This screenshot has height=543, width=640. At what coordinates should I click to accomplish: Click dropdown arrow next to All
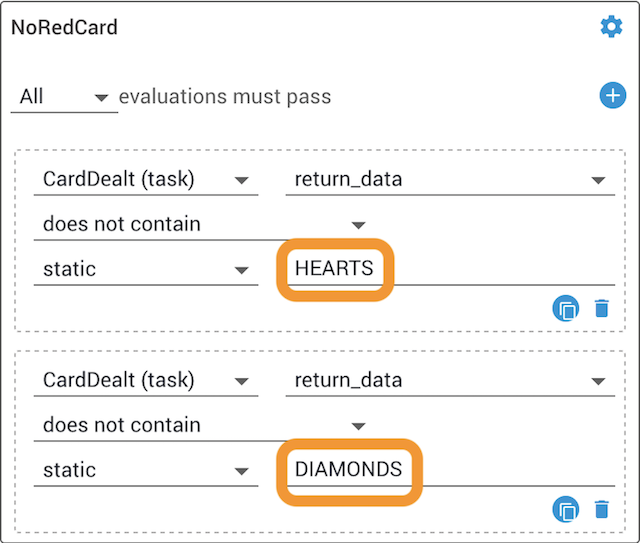click(x=101, y=98)
